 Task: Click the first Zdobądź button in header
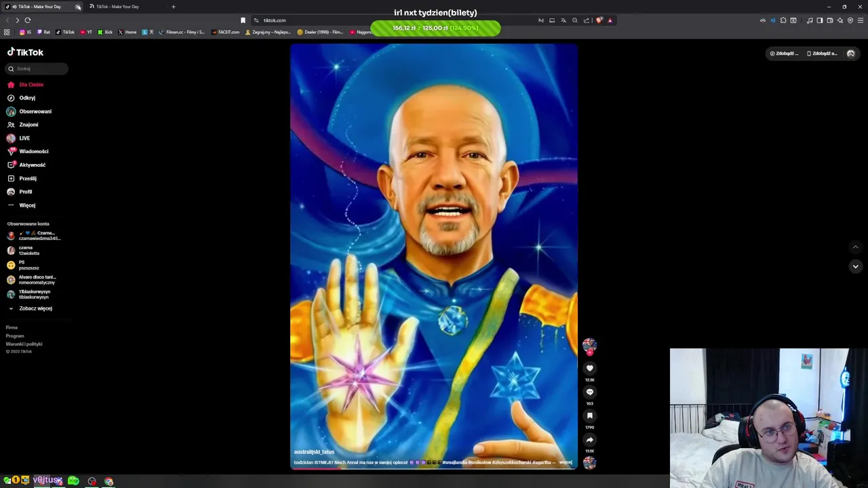tap(785, 54)
